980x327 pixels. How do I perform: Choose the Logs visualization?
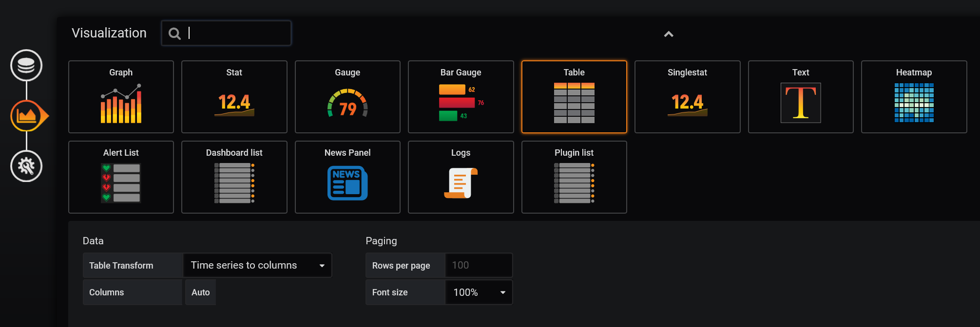[x=461, y=177]
